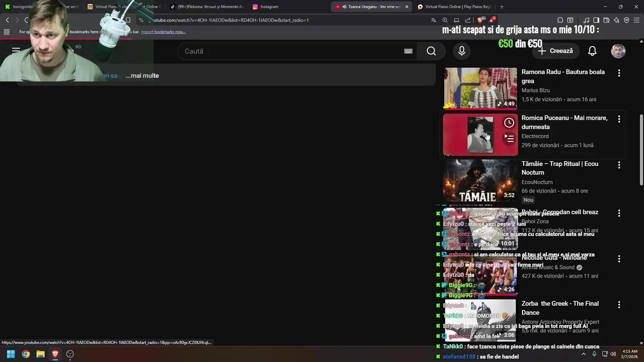Image resolution: width=644 pixels, height=362 pixels.
Task: Click the page vertical scrollbar thumb
Action: click(x=641, y=149)
